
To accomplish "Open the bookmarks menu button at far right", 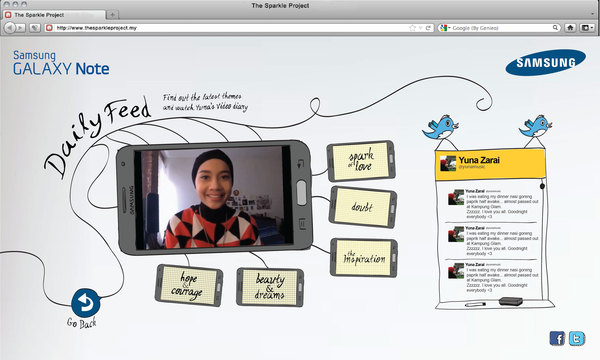I will tap(587, 28).
